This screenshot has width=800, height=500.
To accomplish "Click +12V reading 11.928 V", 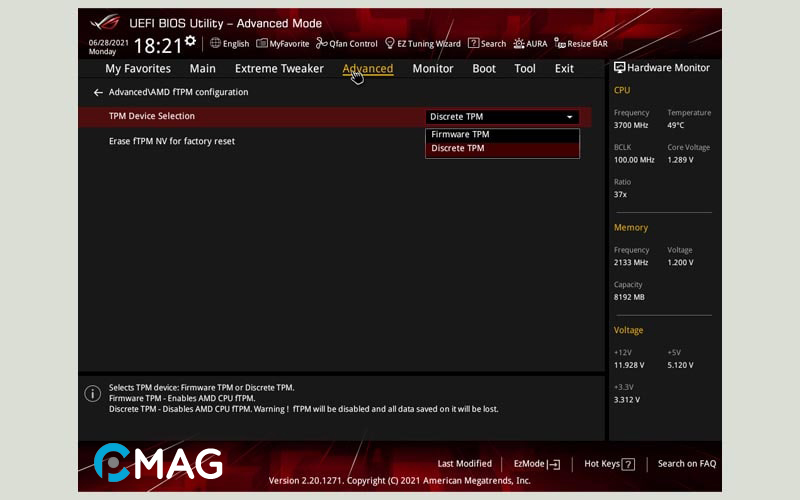I will pyautogui.click(x=629, y=365).
